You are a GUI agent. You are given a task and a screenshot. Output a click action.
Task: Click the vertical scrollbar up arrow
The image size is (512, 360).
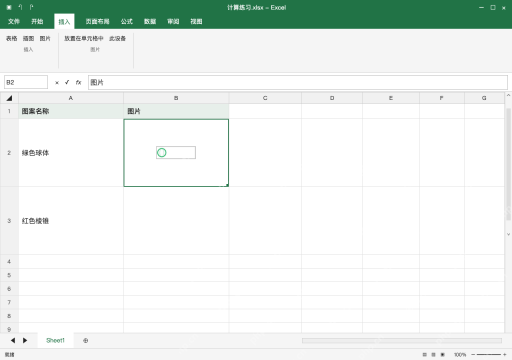click(508, 96)
